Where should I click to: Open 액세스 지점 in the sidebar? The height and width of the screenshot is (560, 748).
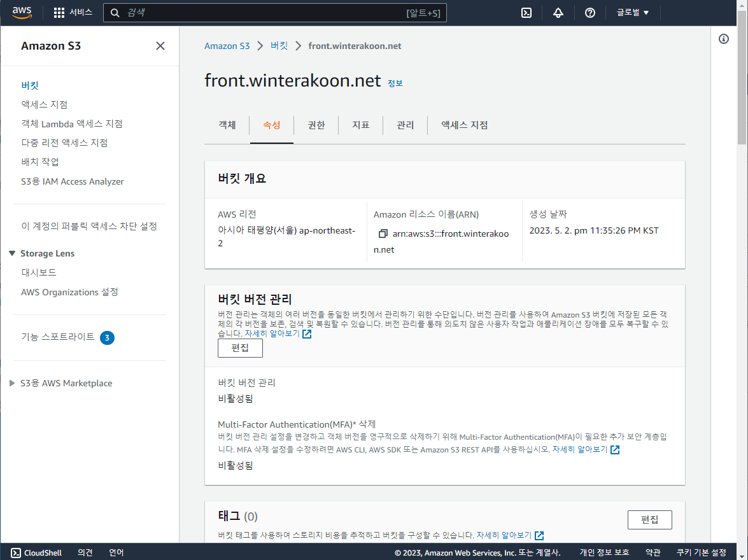click(x=45, y=104)
